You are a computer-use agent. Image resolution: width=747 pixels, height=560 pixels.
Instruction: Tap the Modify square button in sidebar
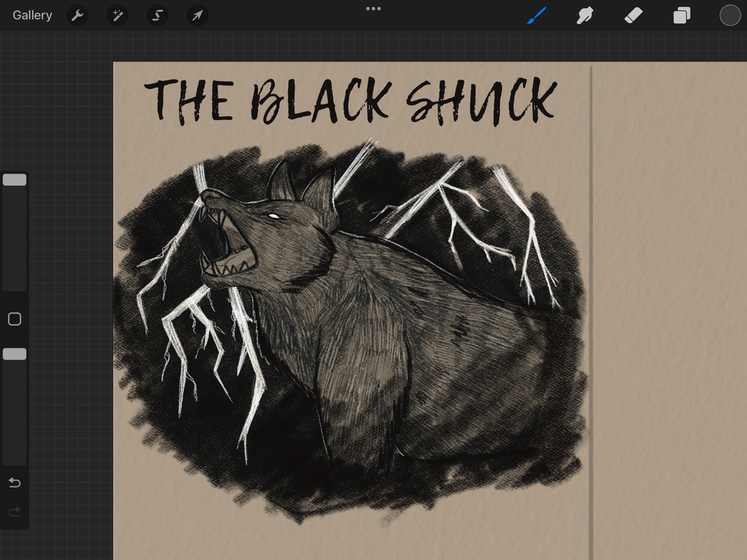tap(15, 319)
